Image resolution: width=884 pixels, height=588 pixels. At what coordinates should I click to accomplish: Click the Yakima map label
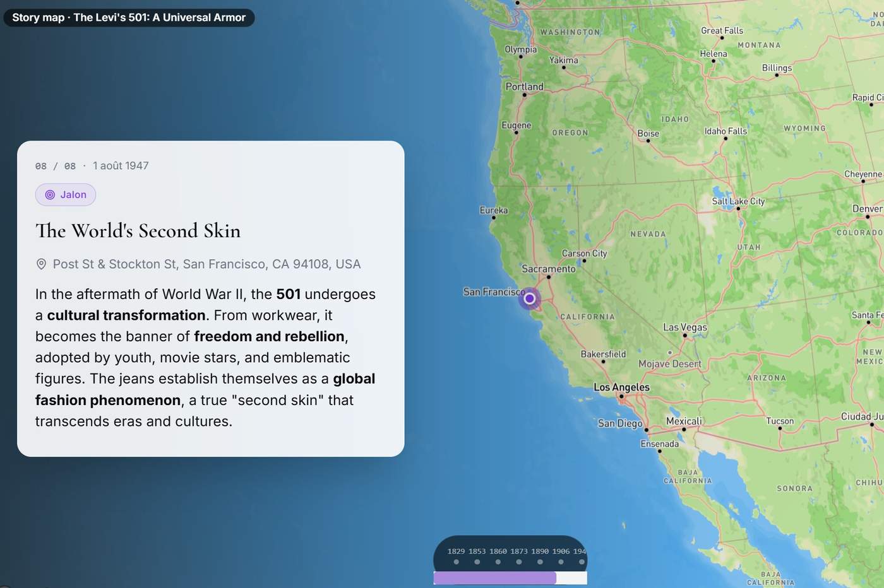click(x=563, y=60)
